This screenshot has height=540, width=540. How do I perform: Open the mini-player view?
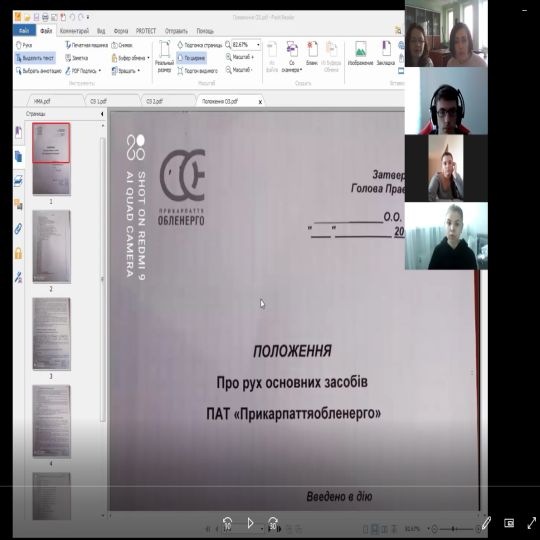pos(509,523)
